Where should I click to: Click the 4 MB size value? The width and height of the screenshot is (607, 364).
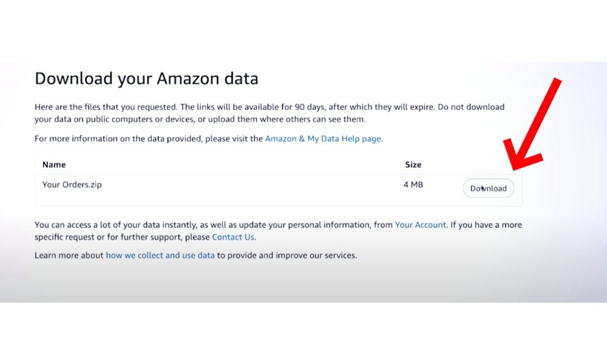point(414,184)
